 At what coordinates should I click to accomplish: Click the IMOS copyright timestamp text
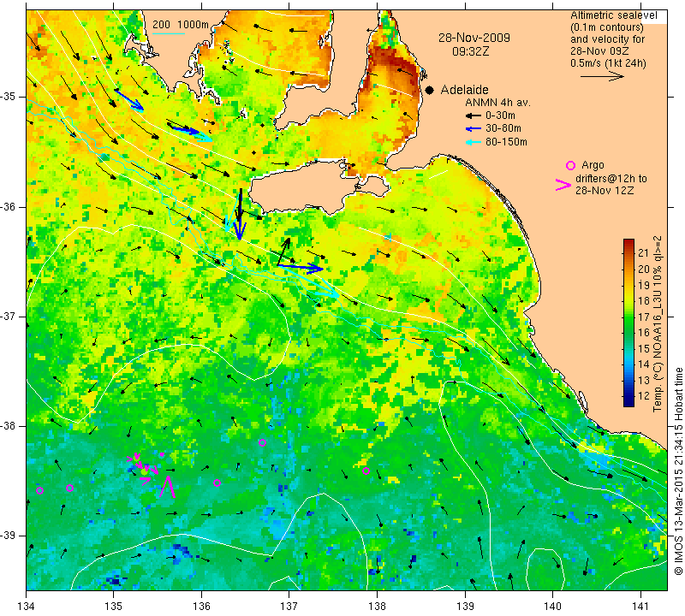click(678, 471)
